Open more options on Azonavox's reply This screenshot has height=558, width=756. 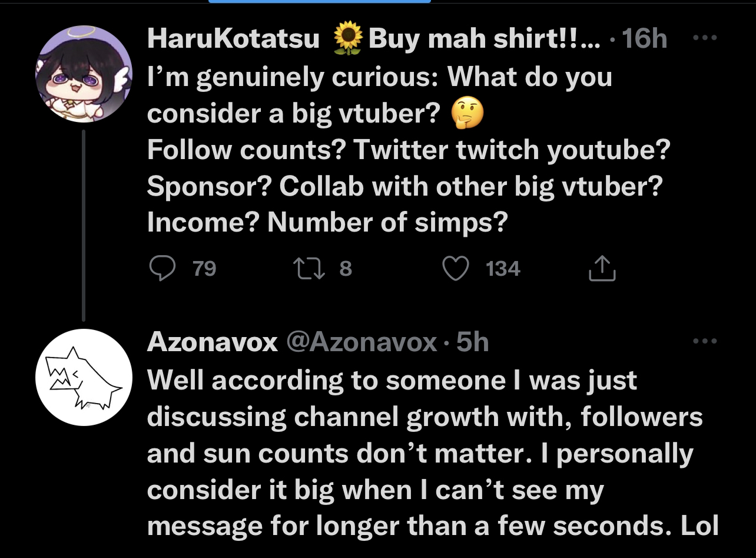[705, 341]
